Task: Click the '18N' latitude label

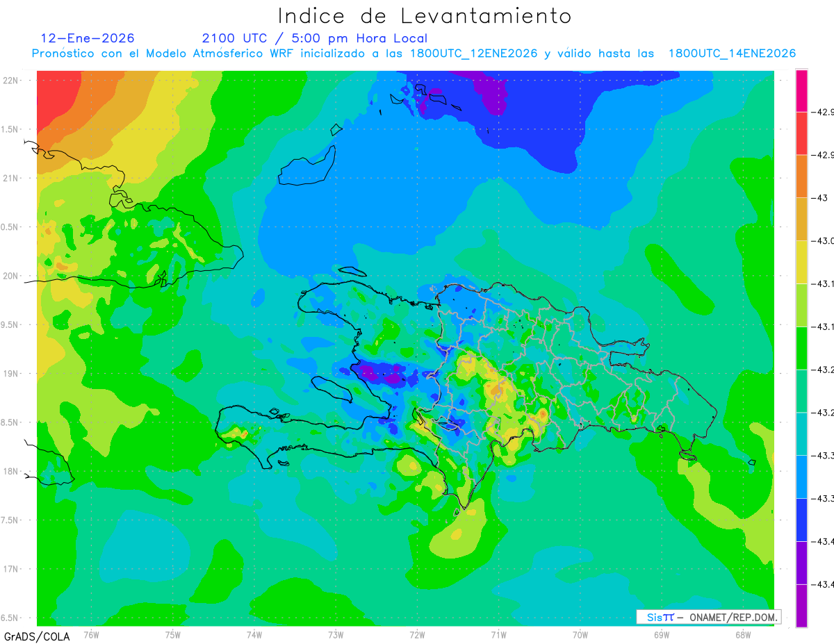Action: pyautogui.click(x=12, y=471)
